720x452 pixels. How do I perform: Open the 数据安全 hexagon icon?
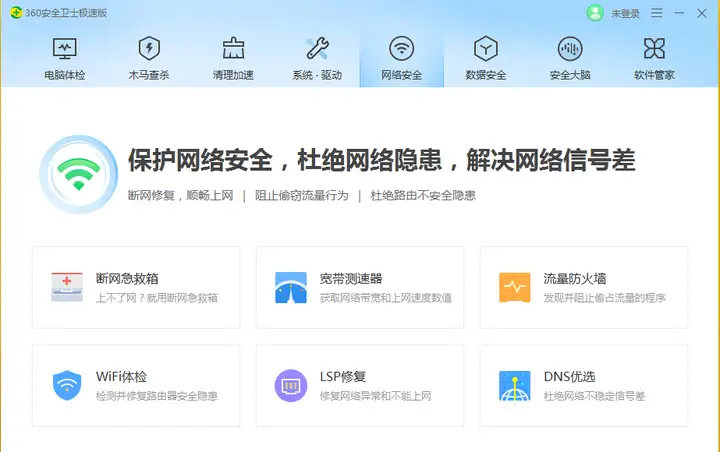tap(486, 48)
